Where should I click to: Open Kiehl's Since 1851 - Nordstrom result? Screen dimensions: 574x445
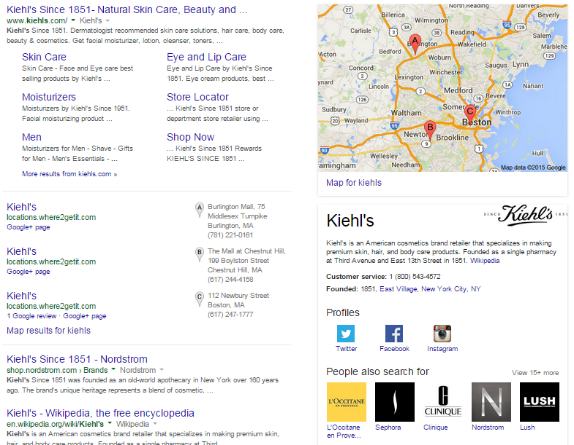coord(77,359)
